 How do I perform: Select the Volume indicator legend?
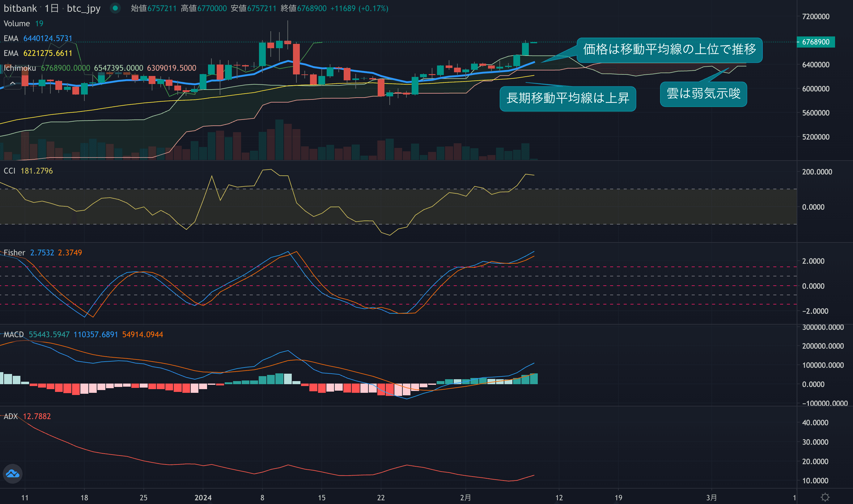17,23
